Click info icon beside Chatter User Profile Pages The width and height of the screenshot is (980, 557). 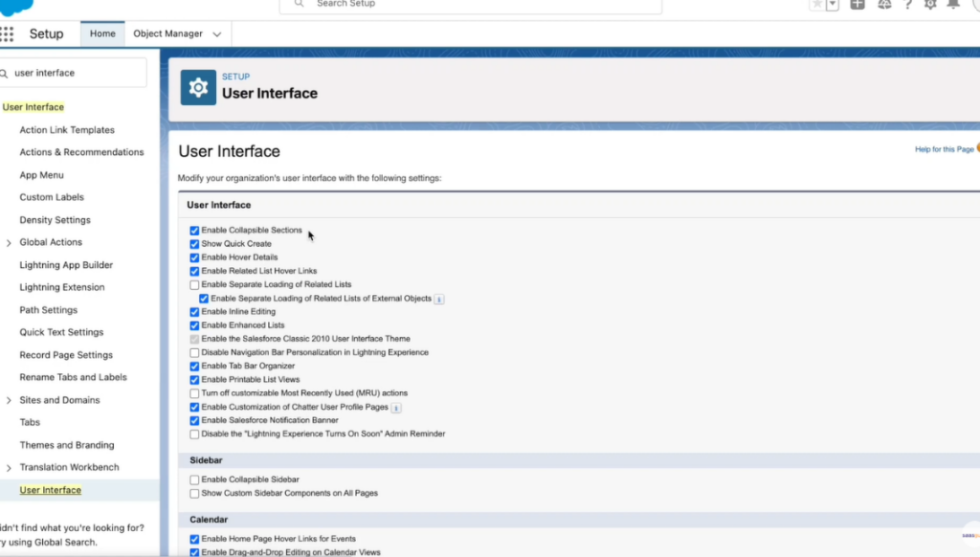pyautogui.click(x=396, y=408)
